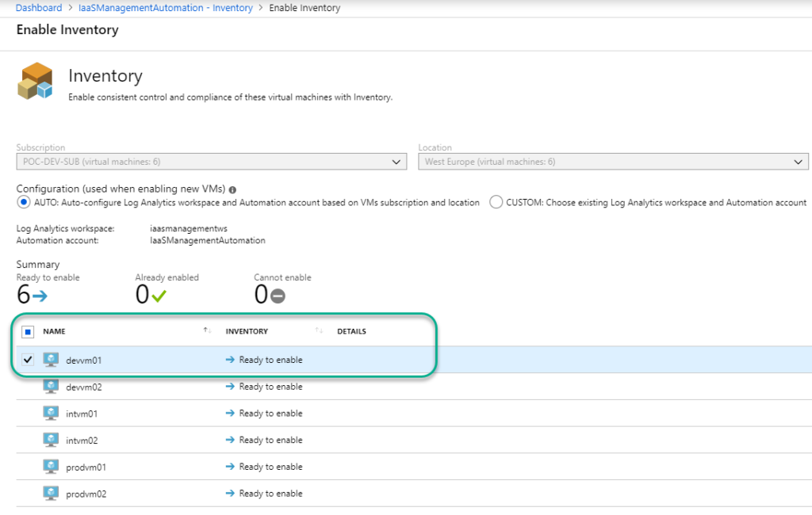Image resolution: width=812 pixels, height=515 pixels.
Task: Select the intvm01 name
Action: [82, 414]
